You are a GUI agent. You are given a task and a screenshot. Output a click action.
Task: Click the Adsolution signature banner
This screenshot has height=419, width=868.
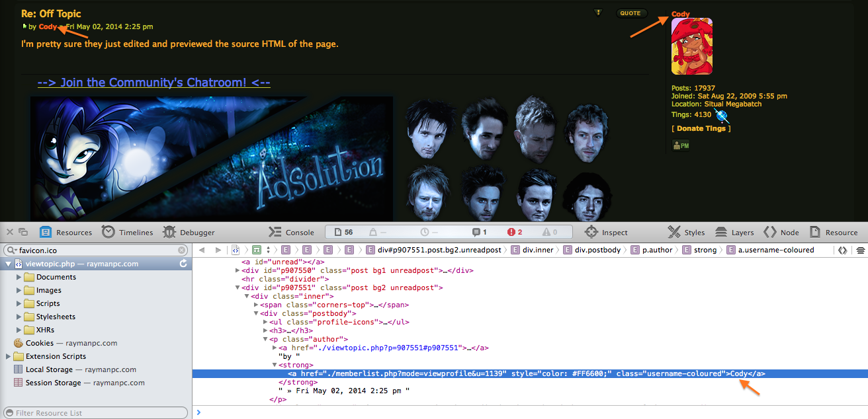click(x=212, y=159)
